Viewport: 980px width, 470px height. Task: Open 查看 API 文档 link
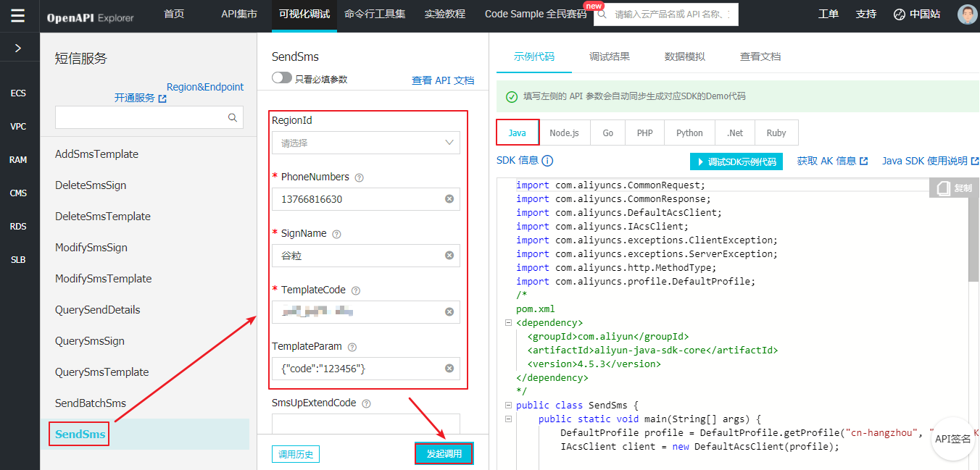[443, 80]
